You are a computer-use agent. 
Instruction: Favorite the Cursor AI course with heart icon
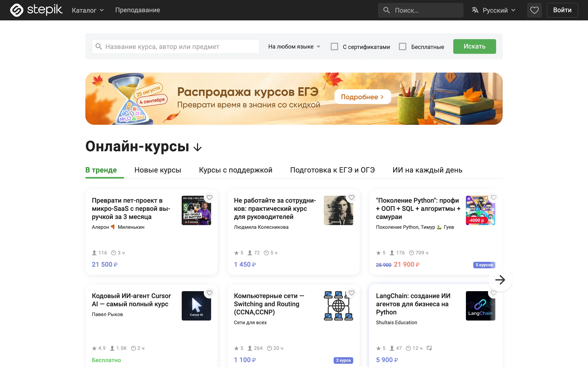(209, 293)
